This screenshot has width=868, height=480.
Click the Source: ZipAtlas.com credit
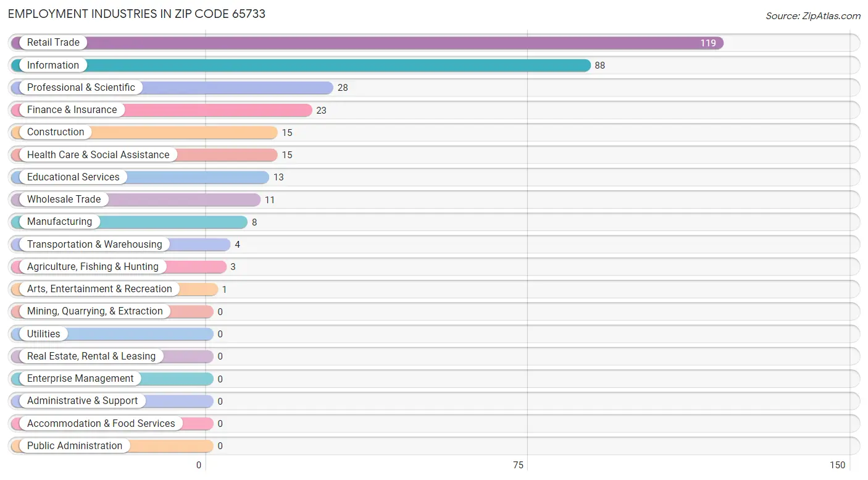pos(812,16)
